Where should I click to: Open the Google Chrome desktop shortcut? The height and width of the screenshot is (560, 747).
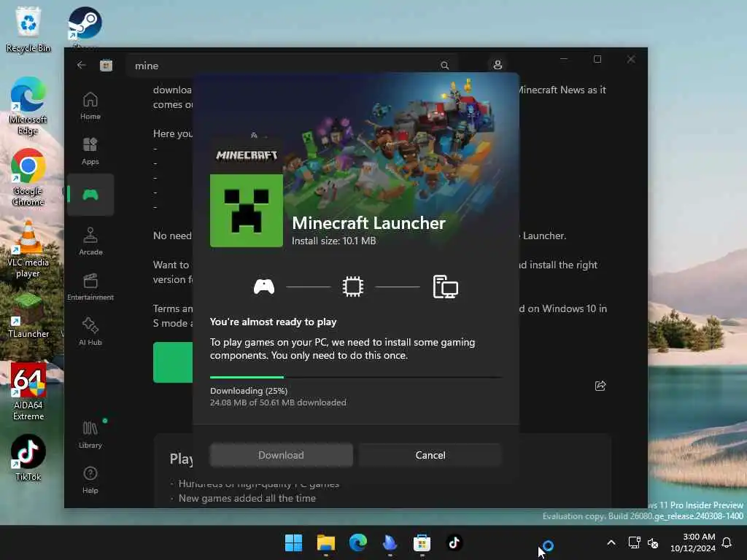(x=28, y=177)
